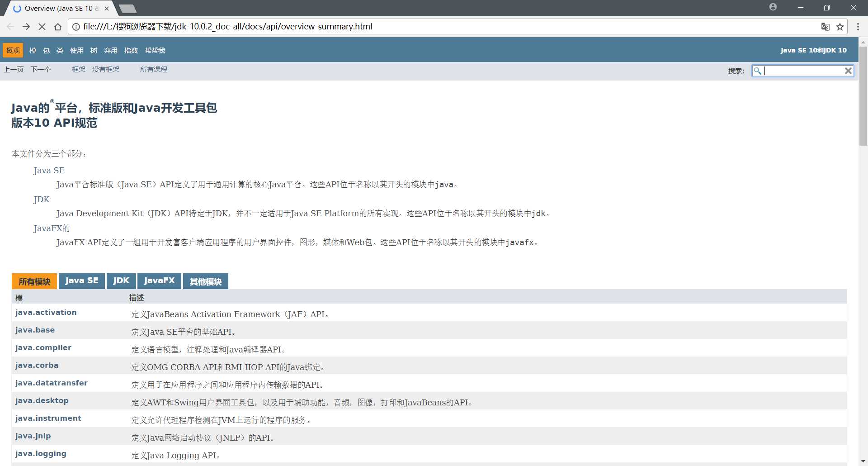Open the java.desktop module link
This screenshot has height=466, width=868.
42,400
